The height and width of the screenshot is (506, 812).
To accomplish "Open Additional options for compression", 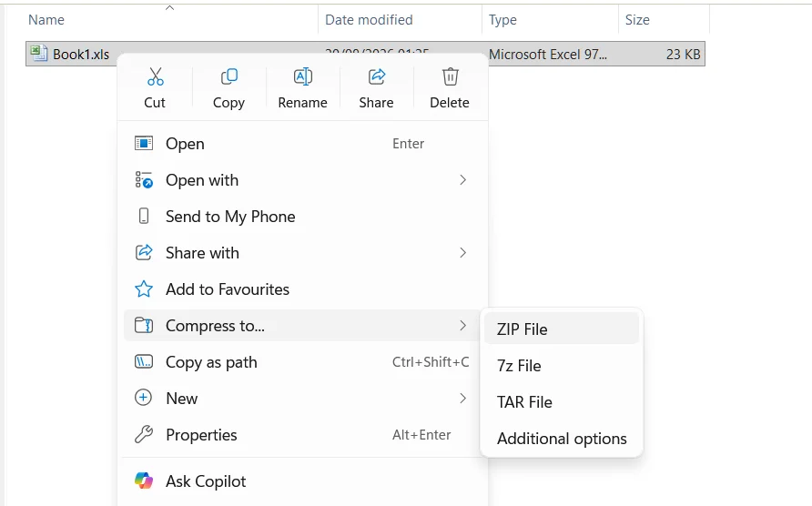I will (x=562, y=438).
